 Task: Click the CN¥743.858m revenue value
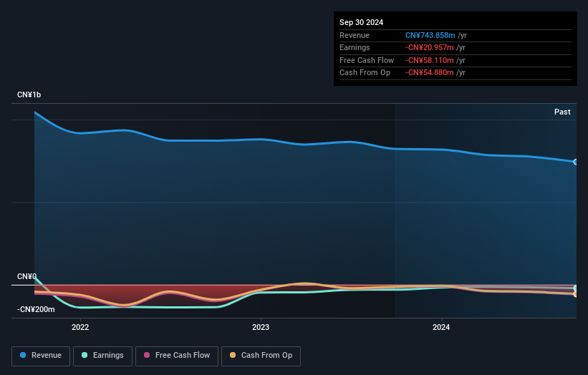pyautogui.click(x=430, y=35)
